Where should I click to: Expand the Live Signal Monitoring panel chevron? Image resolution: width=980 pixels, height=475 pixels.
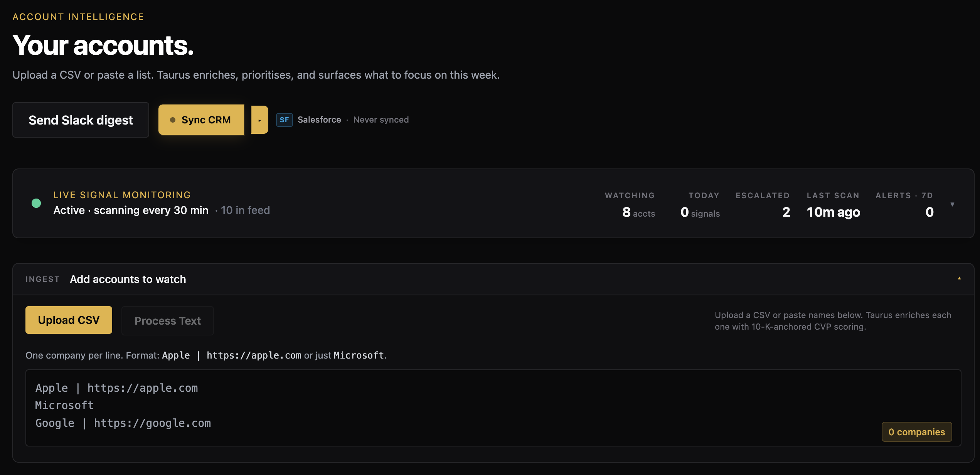952,204
